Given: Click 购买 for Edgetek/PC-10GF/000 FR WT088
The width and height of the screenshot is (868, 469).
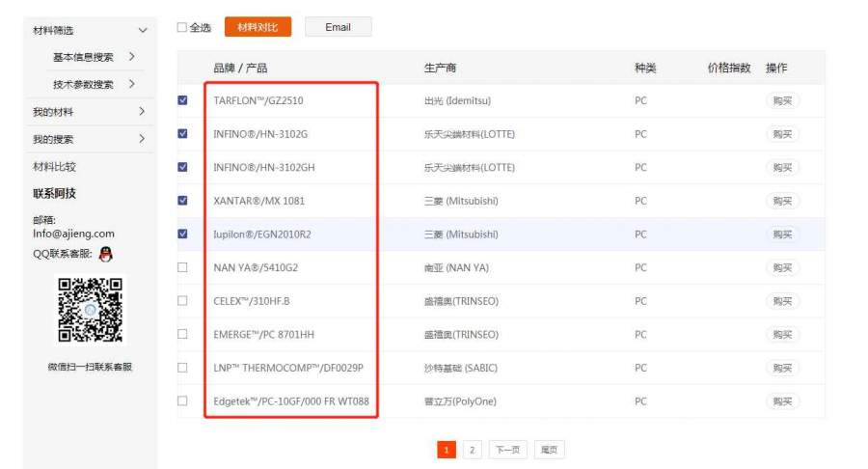Looking at the screenshot, I should (x=782, y=401).
